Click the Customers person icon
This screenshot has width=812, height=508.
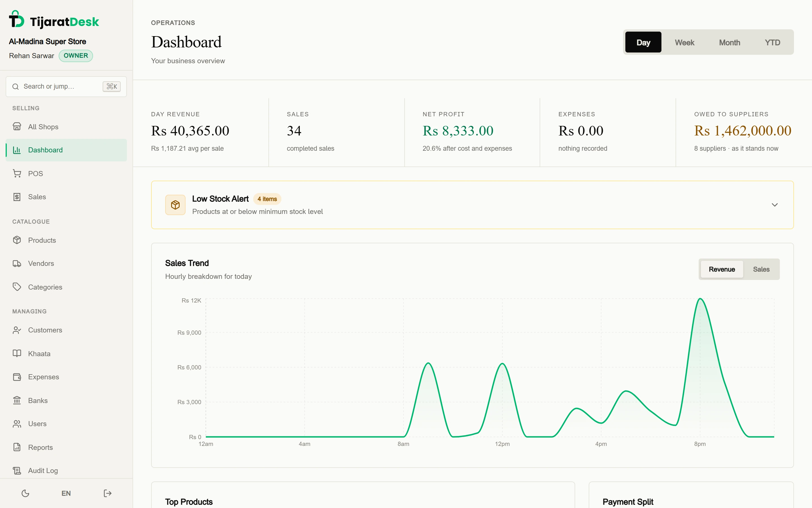pyautogui.click(x=17, y=330)
